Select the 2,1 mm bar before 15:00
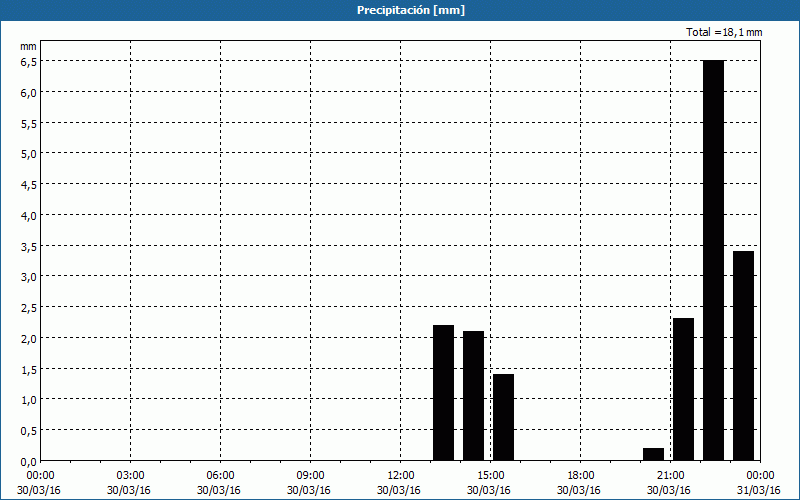This screenshot has height=500, width=800. click(x=473, y=396)
